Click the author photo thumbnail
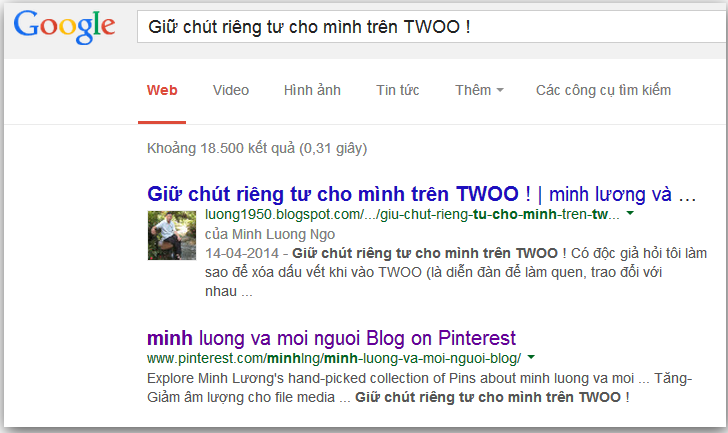Image resolution: width=728 pixels, height=433 pixels. click(172, 235)
